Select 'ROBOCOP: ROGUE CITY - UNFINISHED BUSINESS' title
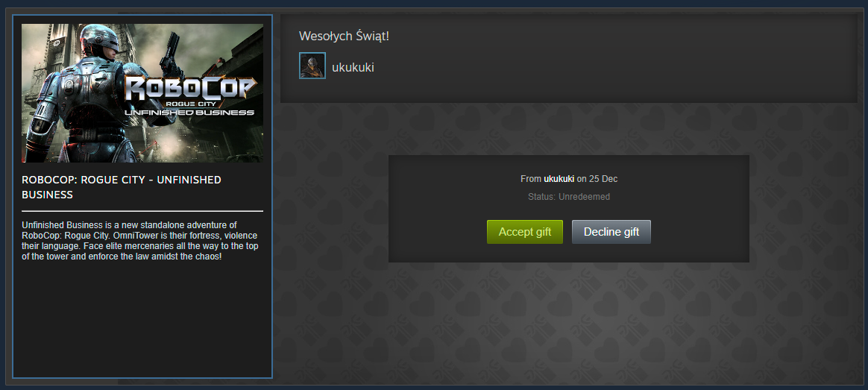 point(122,187)
